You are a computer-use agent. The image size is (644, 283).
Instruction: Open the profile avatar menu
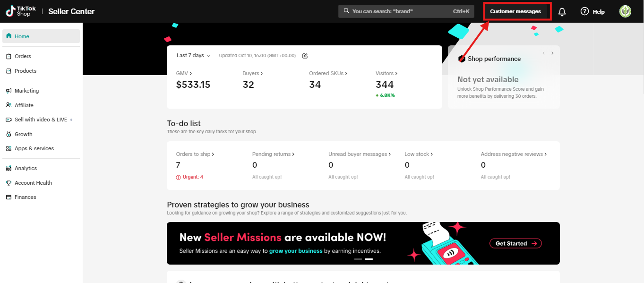coord(625,11)
